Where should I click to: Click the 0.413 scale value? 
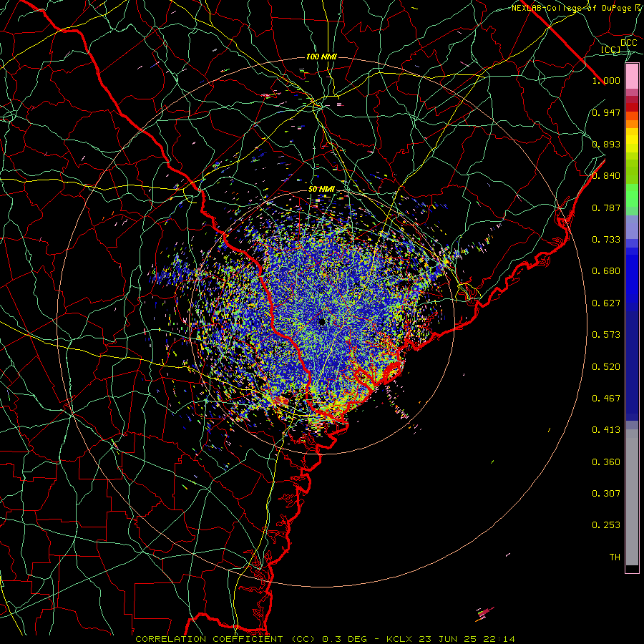(606, 430)
